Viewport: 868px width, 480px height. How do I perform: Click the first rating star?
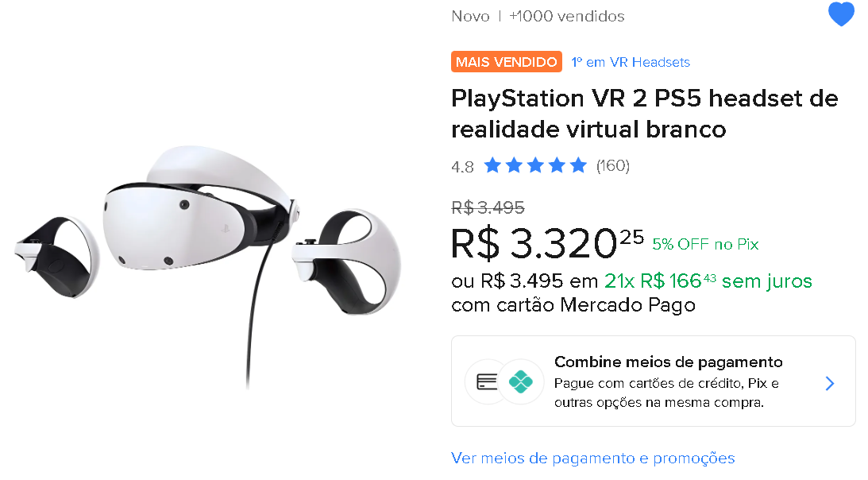click(x=492, y=165)
